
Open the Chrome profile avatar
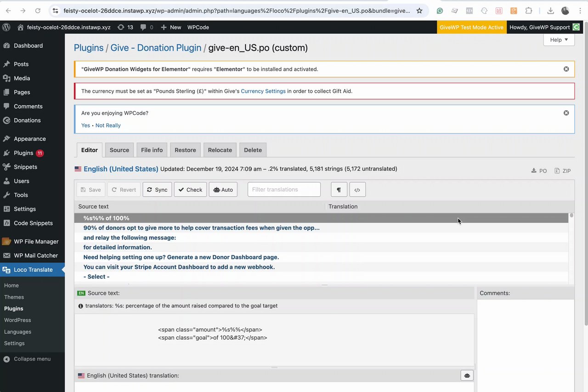click(565, 11)
